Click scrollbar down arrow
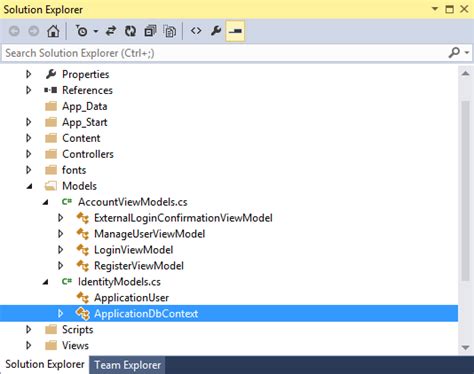Viewport: 474px width, 374px height. click(x=465, y=347)
